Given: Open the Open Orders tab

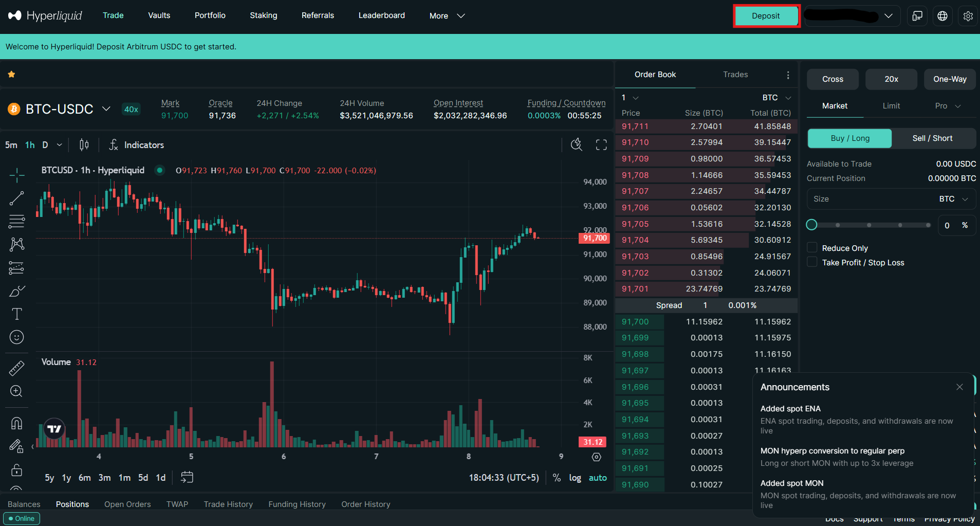Looking at the screenshot, I should click(x=127, y=504).
